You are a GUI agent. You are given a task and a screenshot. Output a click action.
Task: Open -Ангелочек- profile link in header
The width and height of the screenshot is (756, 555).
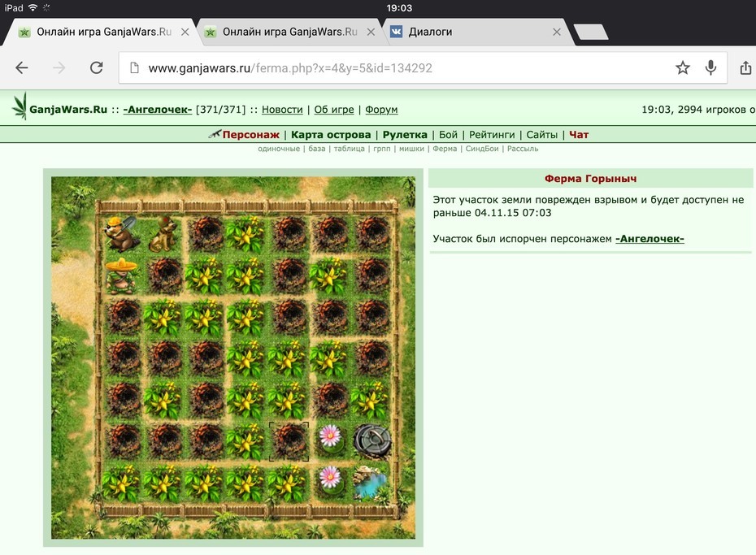coord(158,110)
